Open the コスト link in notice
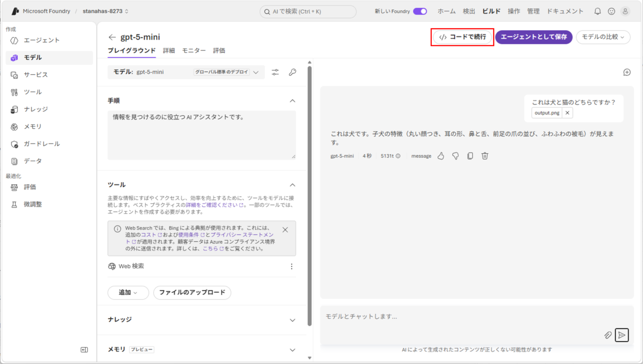This screenshot has width=643, height=364. (151, 235)
